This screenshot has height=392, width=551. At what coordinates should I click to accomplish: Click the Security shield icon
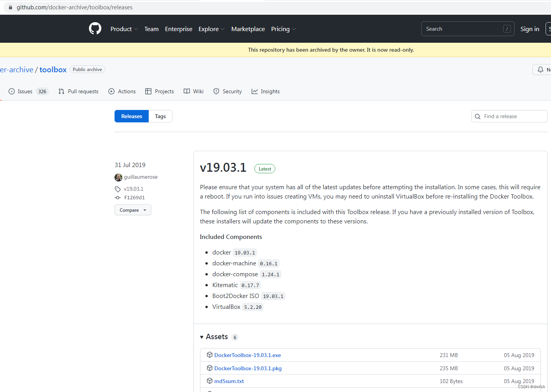tap(216, 91)
